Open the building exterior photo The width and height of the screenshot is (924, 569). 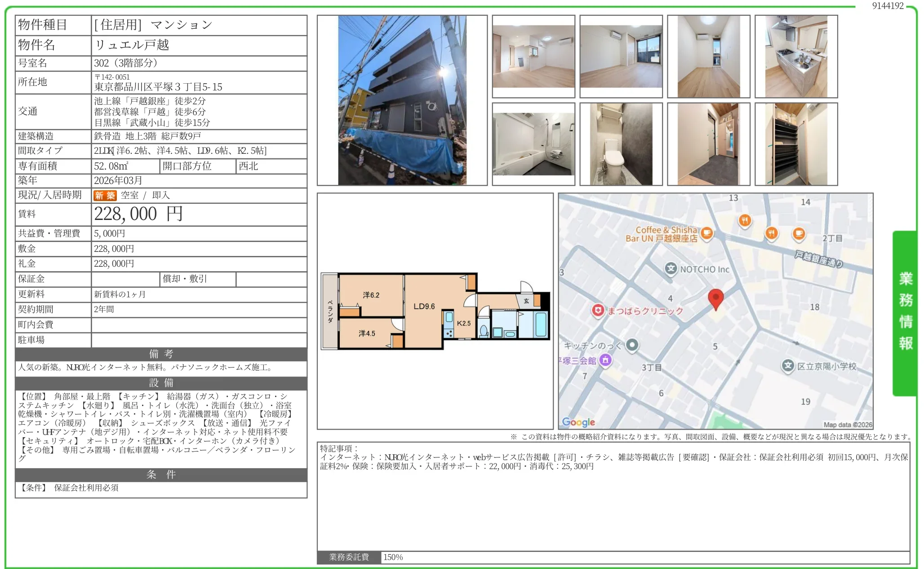pyautogui.click(x=402, y=100)
